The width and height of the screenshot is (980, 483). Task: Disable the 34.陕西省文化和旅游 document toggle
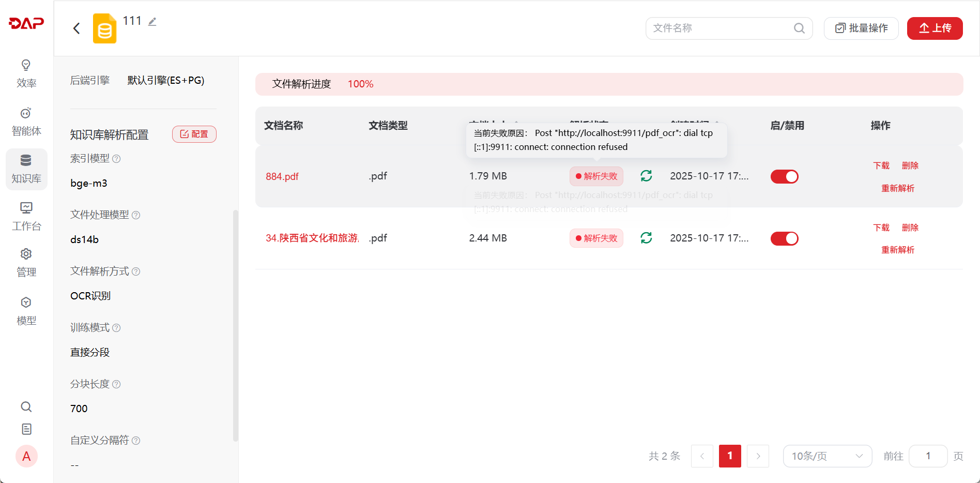[784, 238]
